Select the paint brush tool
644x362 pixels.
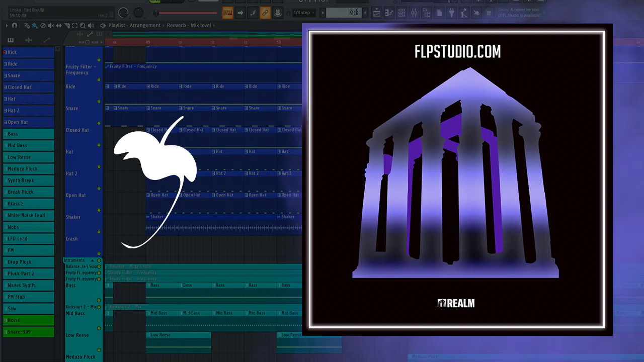pos(35,25)
